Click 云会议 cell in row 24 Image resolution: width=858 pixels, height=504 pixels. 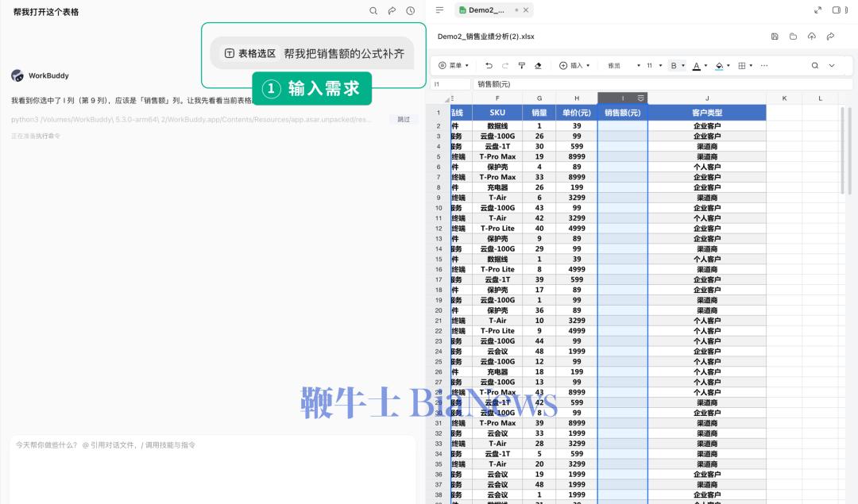pyautogui.click(x=497, y=351)
